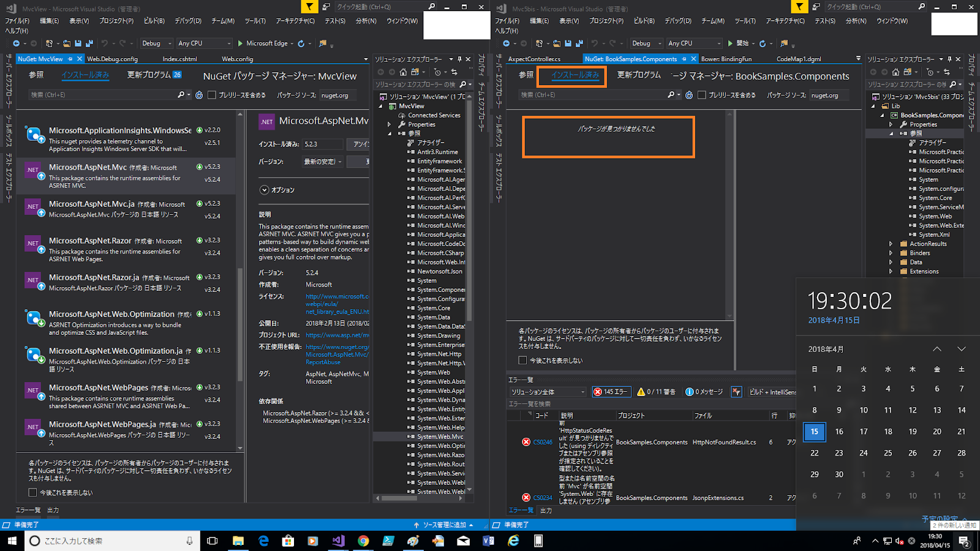Switch to AxpectController.cs tab

(534, 59)
